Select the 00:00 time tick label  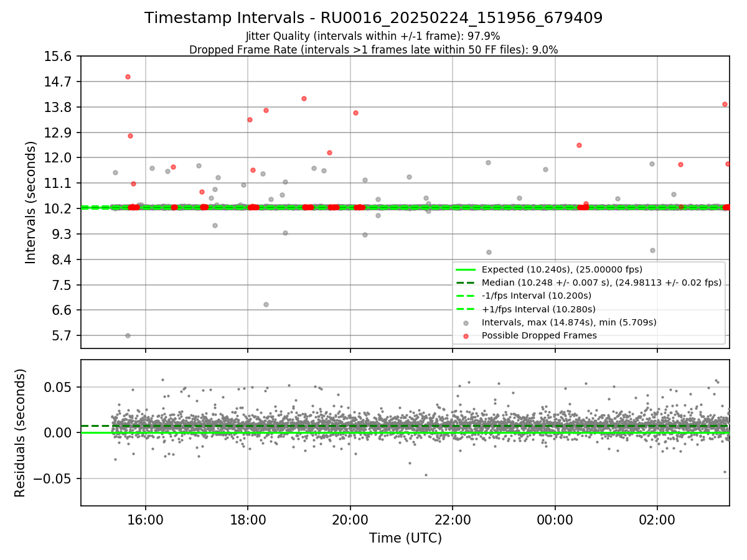click(555, 520)
